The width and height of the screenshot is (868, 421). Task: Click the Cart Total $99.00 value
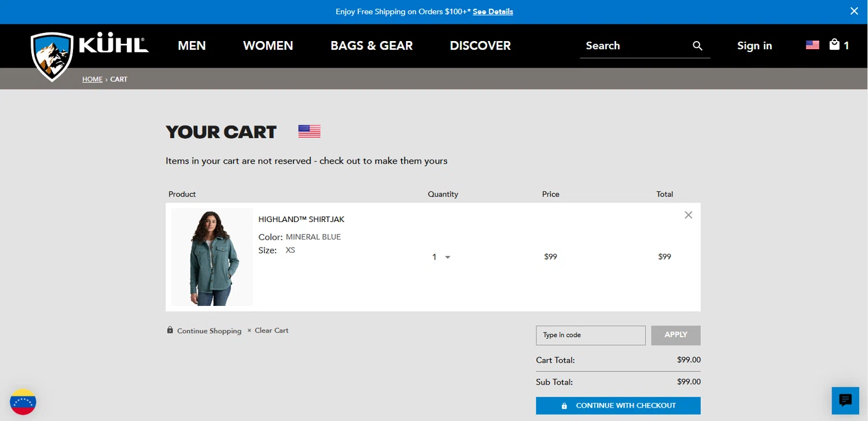pyautogui.click(x=689, y=360)
